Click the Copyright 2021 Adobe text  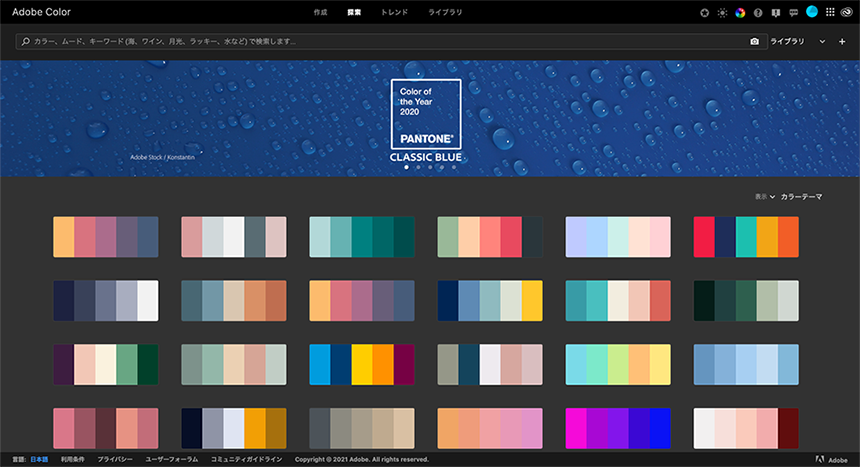(361, 459)
